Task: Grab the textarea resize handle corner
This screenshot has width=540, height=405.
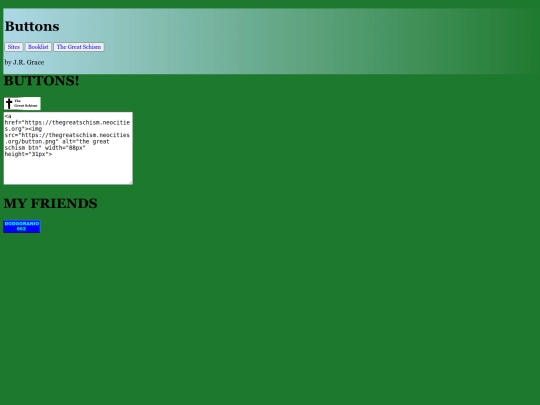Action: [131, 182]
